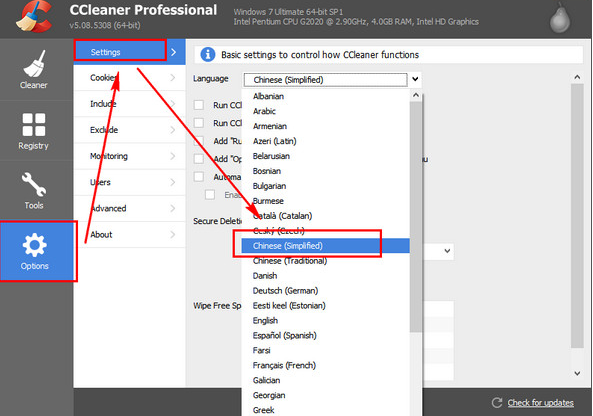Click Check for updates link

[x=540, y=403]
